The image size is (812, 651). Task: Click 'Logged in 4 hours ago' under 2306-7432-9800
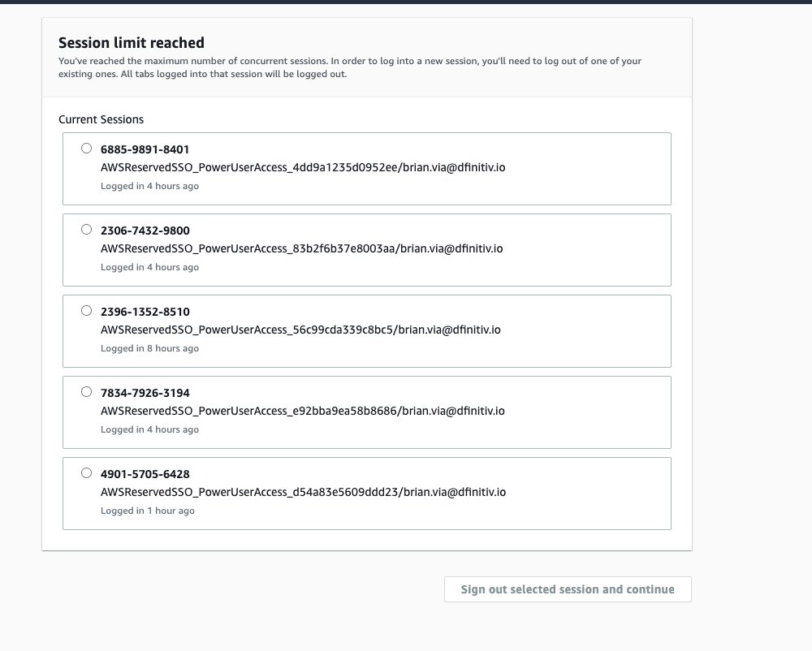[149, 267]
